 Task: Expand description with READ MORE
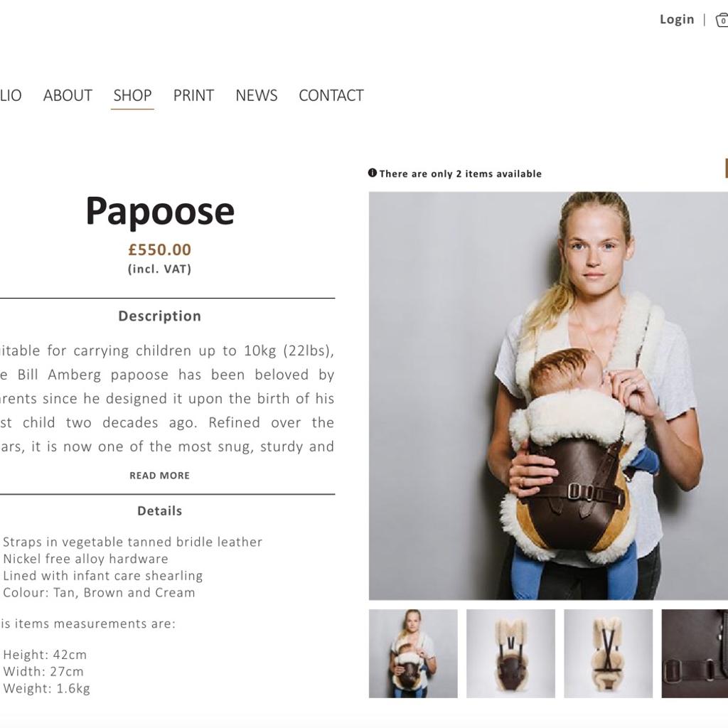coord(160,476)
